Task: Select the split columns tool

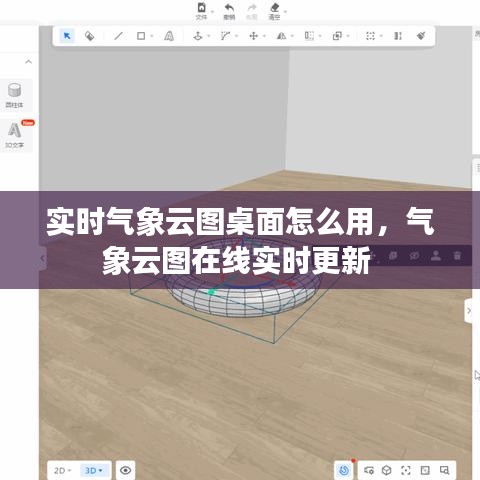Action: coord(398,36)
